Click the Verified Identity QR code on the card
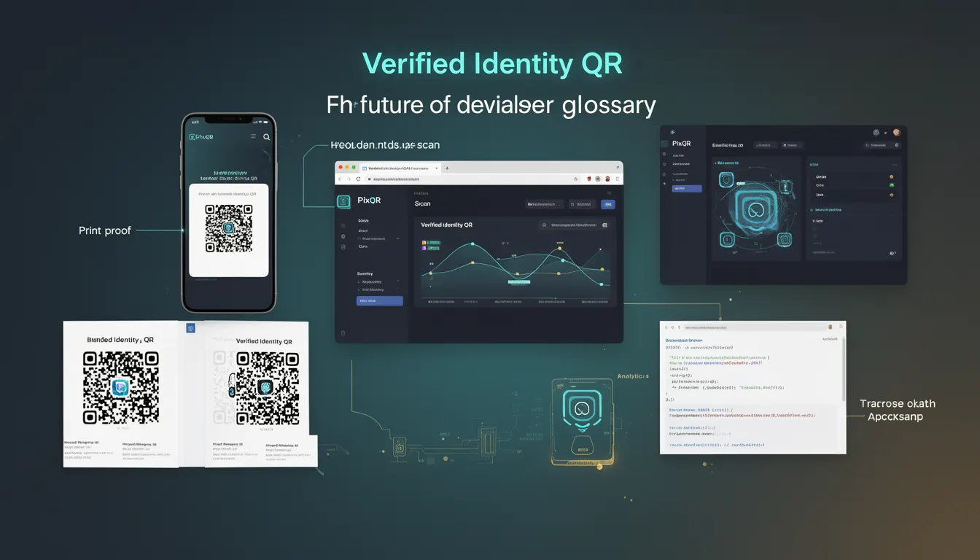980x560 pixels. pos(267,389)
